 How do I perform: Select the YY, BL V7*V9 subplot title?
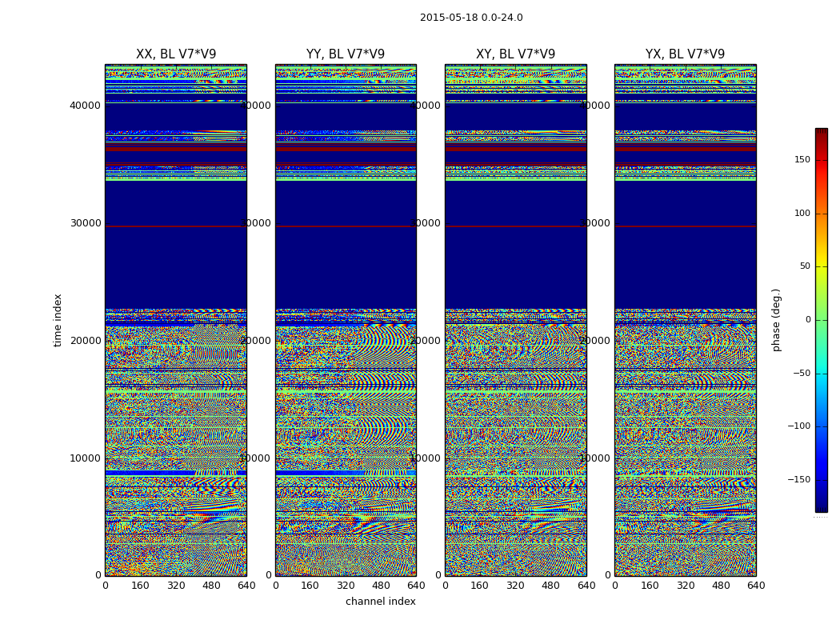tap(346, 54)
